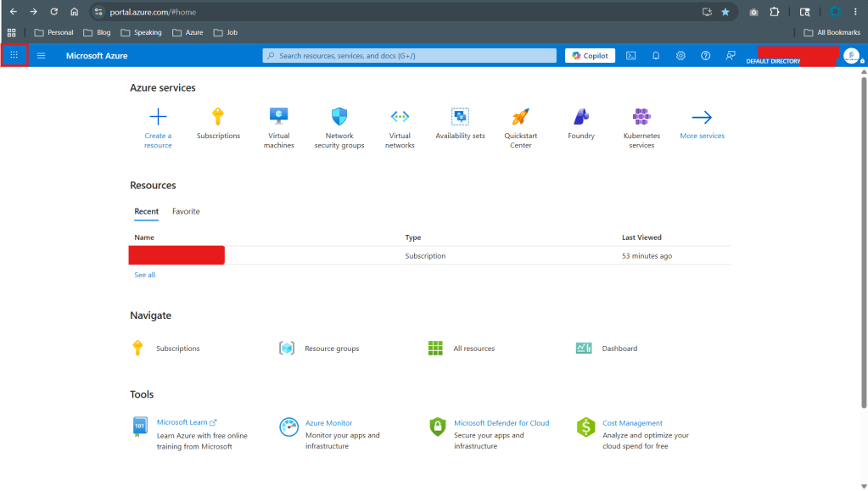Image resolution: width=868 pixels, height=491 pixels.
Task: Reload the browser page
Action: tap(53, 12)
